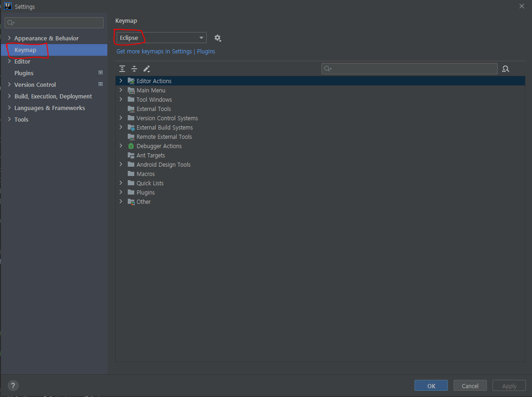Click the search icon in settings search box
The height and width of the screenshot is (397, 532).
(11, 23)
